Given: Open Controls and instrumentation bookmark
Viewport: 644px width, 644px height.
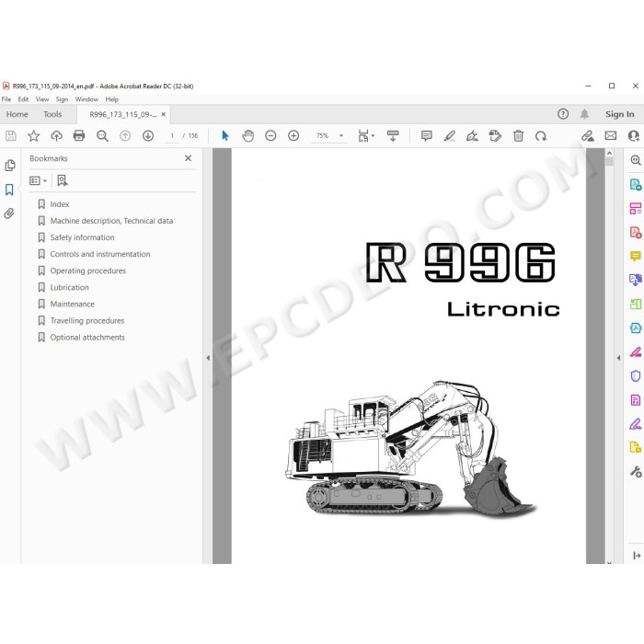Looking at the screenshot, I should 100,254.
